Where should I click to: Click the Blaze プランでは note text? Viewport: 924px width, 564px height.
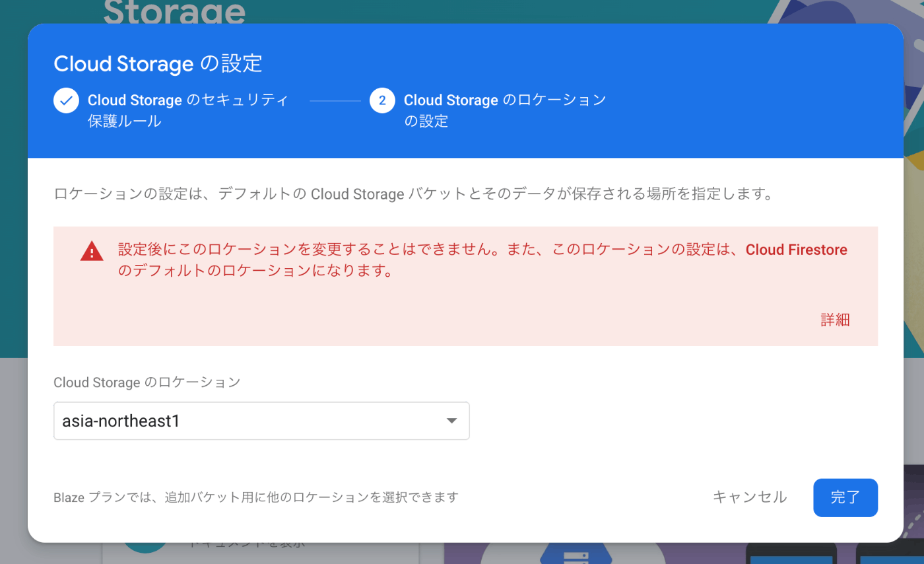tap(256, 497)
